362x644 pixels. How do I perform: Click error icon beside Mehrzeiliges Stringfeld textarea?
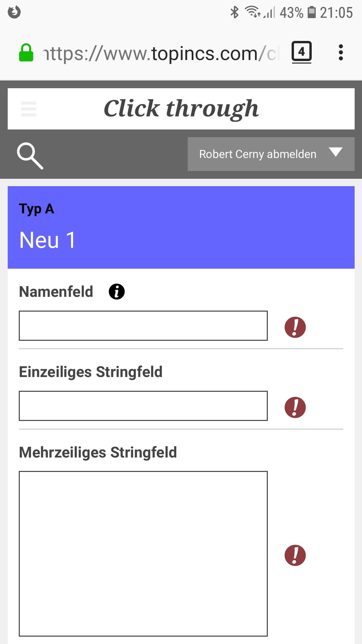[x=295, y=555]
